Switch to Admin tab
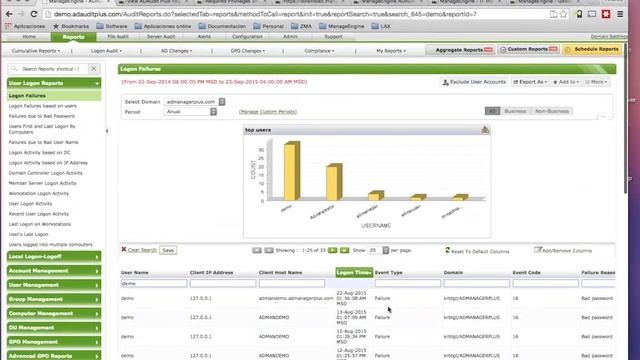Image resolution: width=640 pixels, height=360 pixels. tap(290, 37)
